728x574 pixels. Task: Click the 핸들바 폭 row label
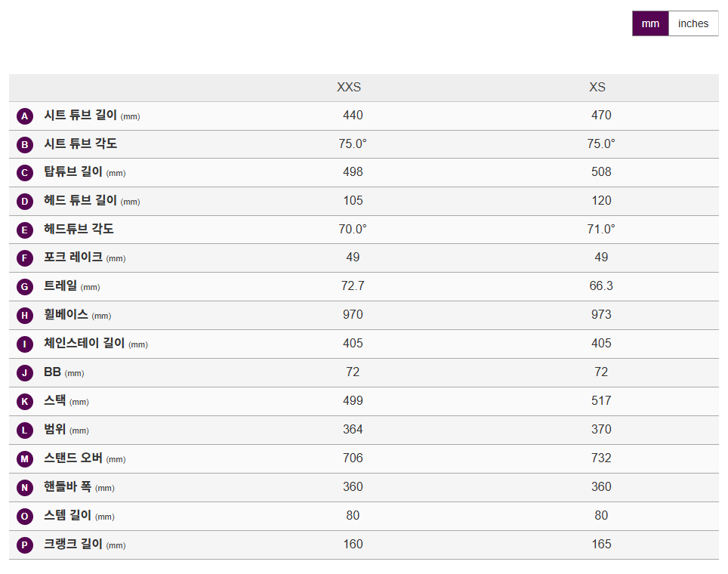68,487
